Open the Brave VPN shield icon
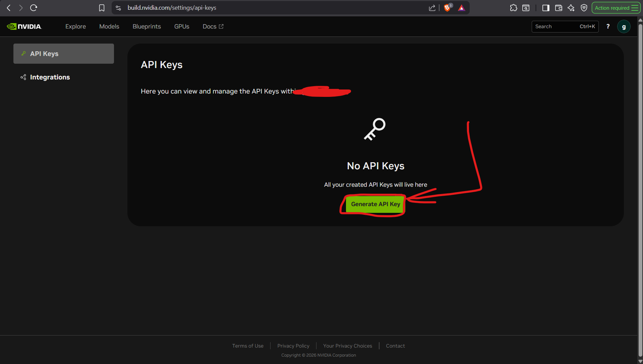This screenshot has height=364, width=643. 584,8
